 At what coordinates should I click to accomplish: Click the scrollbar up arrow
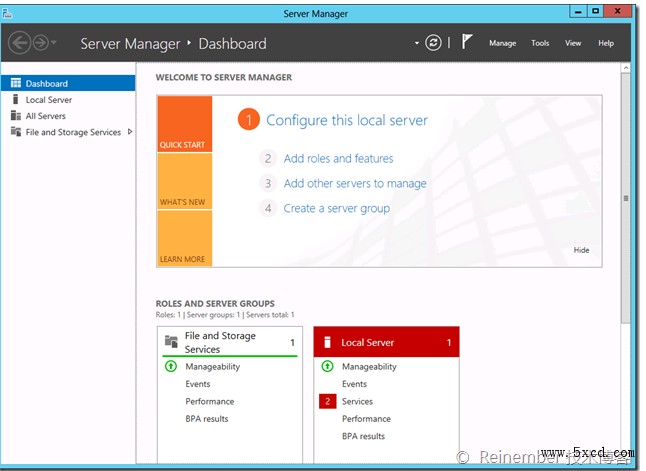pyautogui.click(x=626, y=68)
